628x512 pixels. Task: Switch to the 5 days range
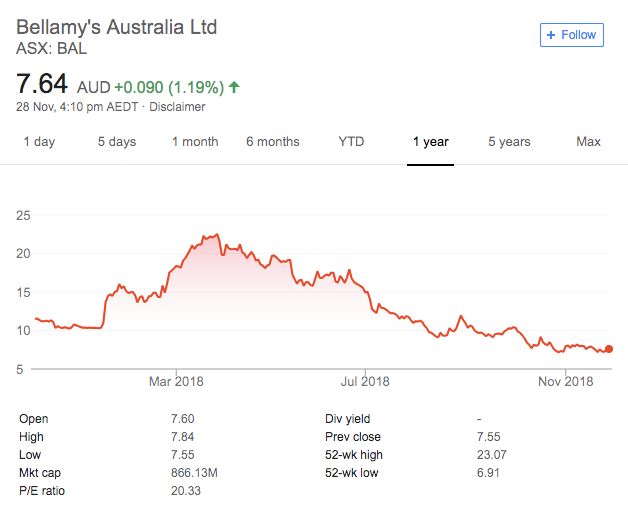coord(117,142)
